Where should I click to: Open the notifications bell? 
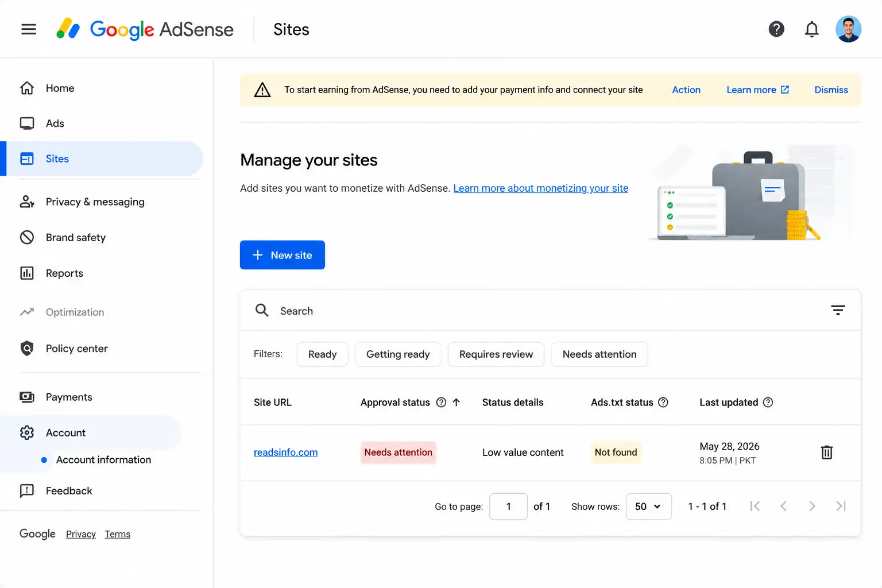pos(811,29)
